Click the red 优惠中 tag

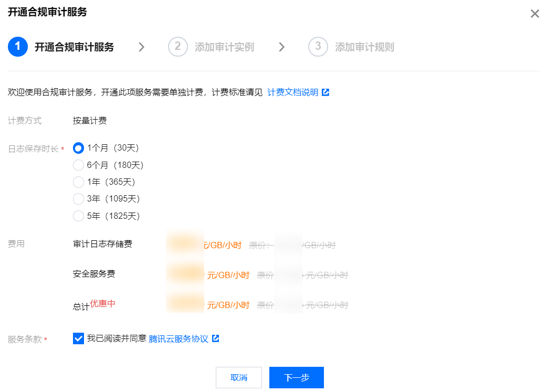point(103,303)
